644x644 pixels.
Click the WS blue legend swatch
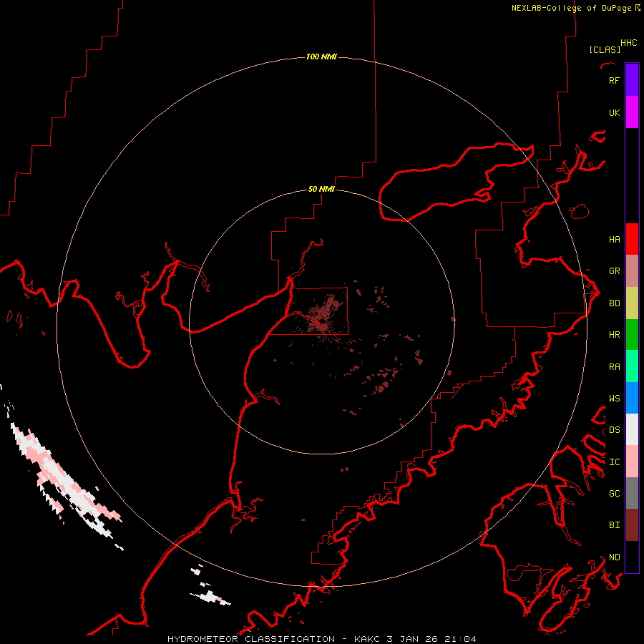[632, 398]
